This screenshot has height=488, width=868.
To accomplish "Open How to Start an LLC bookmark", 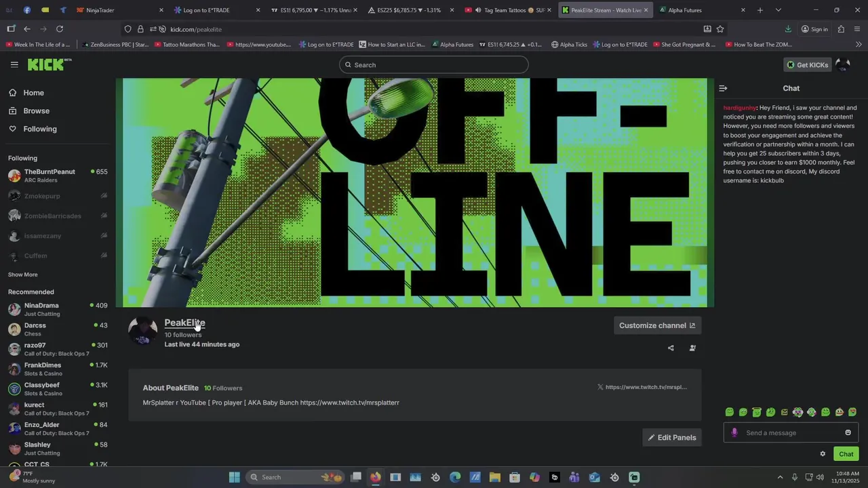I will coord(392,45).
